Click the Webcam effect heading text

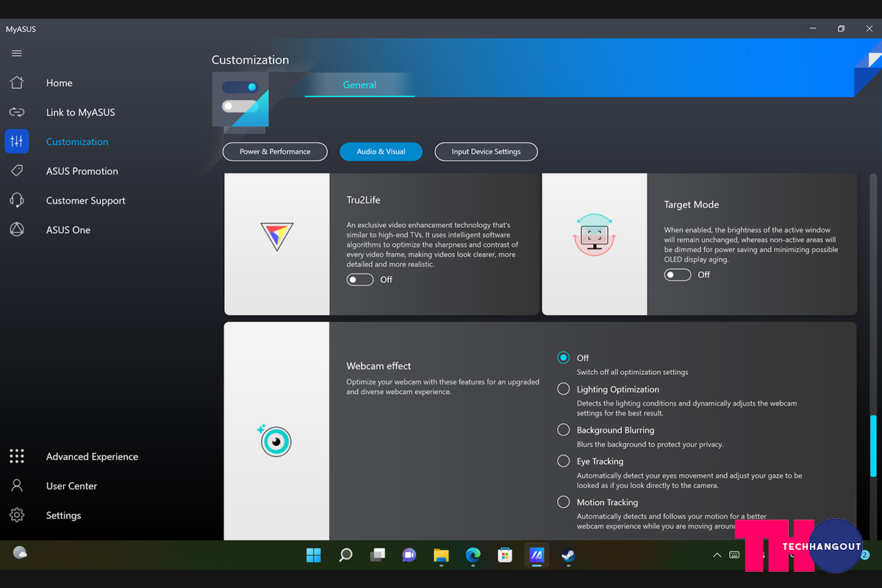click(x=379, y=366)
